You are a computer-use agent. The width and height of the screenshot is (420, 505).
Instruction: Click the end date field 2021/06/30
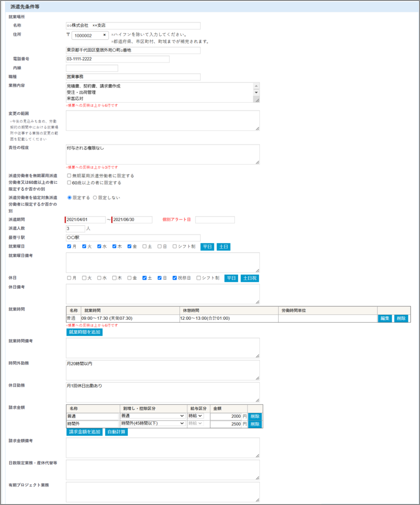point(132,220)
